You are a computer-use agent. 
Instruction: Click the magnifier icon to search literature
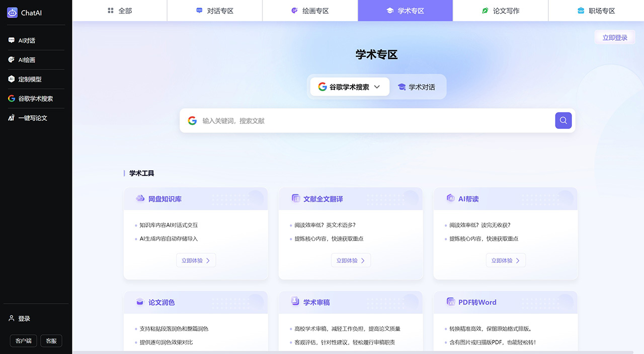563,120
